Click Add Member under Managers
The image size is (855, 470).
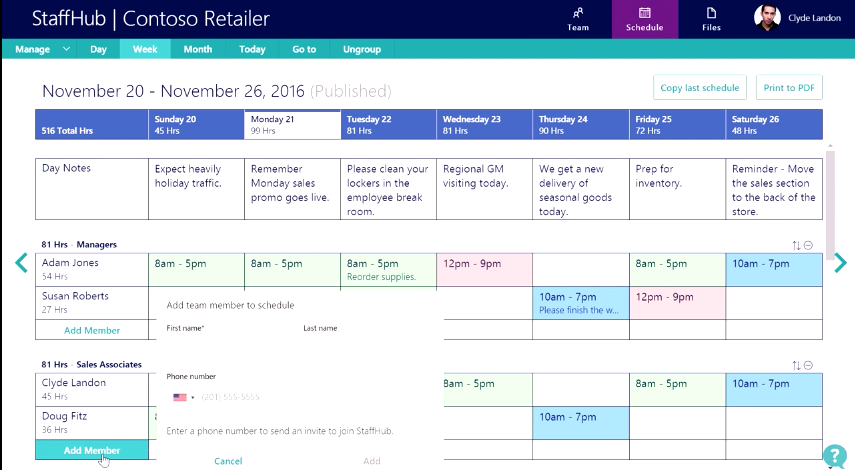click(x=92, y=330)
